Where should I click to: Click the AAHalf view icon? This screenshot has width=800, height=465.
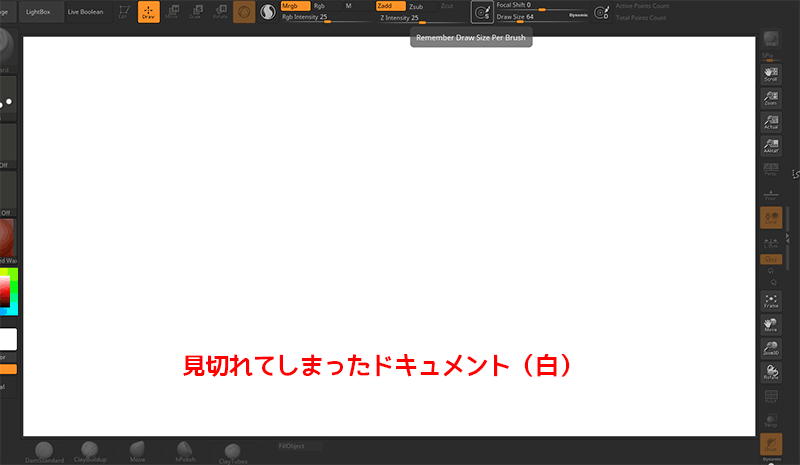pos(770,147)
